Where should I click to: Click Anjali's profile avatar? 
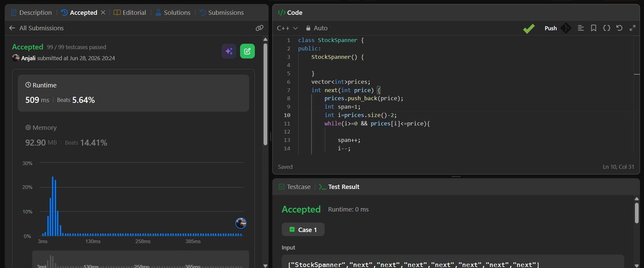(16, 58)
